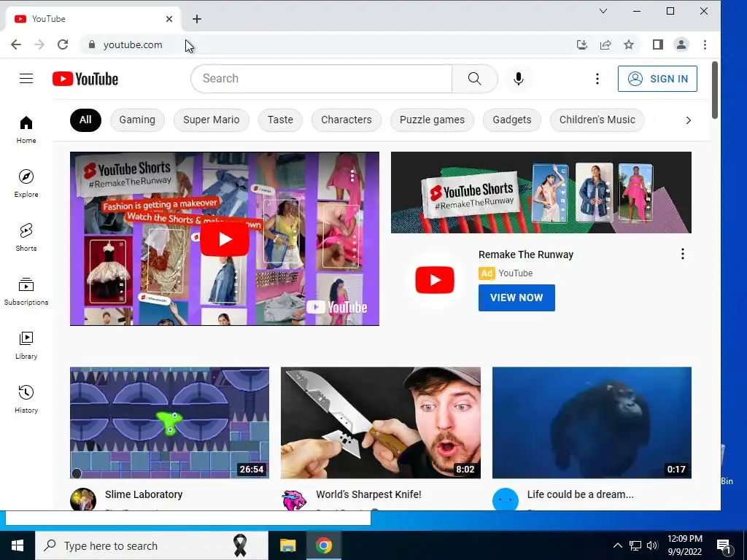Select the Gadgets filter chip
The width and height of the screenshot is (747, 560).
coord(512,120)
